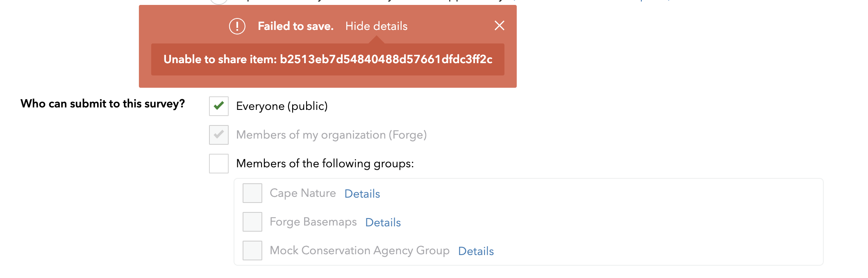This screenshot has width=868, height=278.
Task: Click the Hide details link
Action: click(x=376, y=26)
